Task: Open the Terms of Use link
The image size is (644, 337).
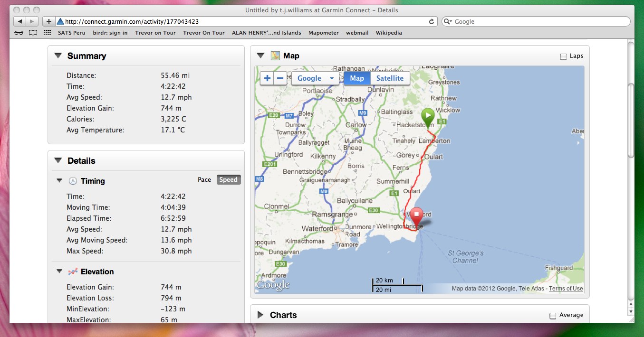Action: coord(566,289)
